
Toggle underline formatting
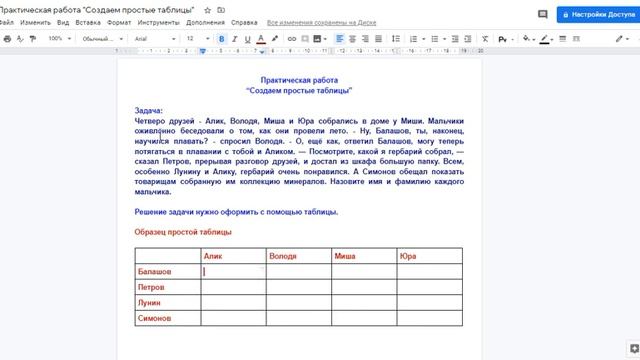[247, 39]
